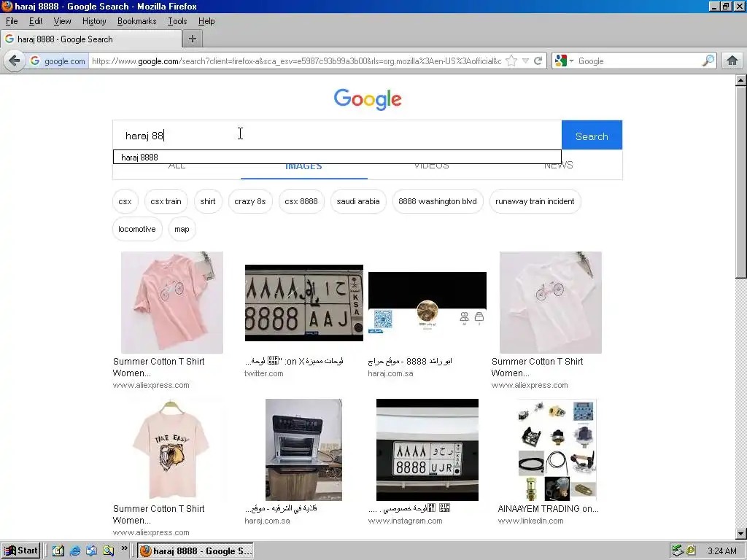The image size is (747, 560).
Task: Click the Outlook Express quick launch icon
Action: [x=91, y=551]
